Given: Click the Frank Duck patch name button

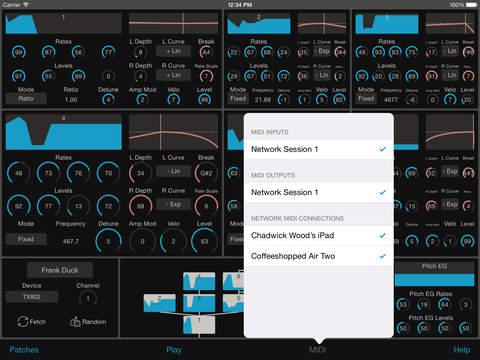Looking at the screenshot, I should [60, 270].
